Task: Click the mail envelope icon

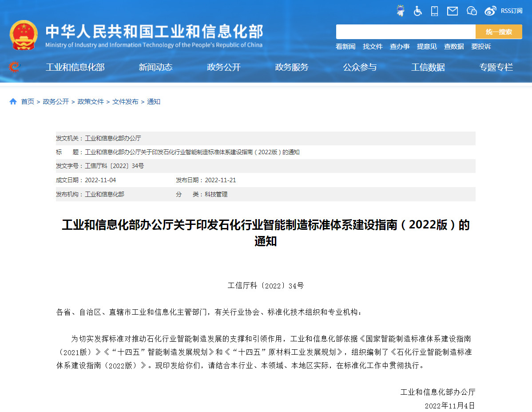Action: (x=452, y=11)
